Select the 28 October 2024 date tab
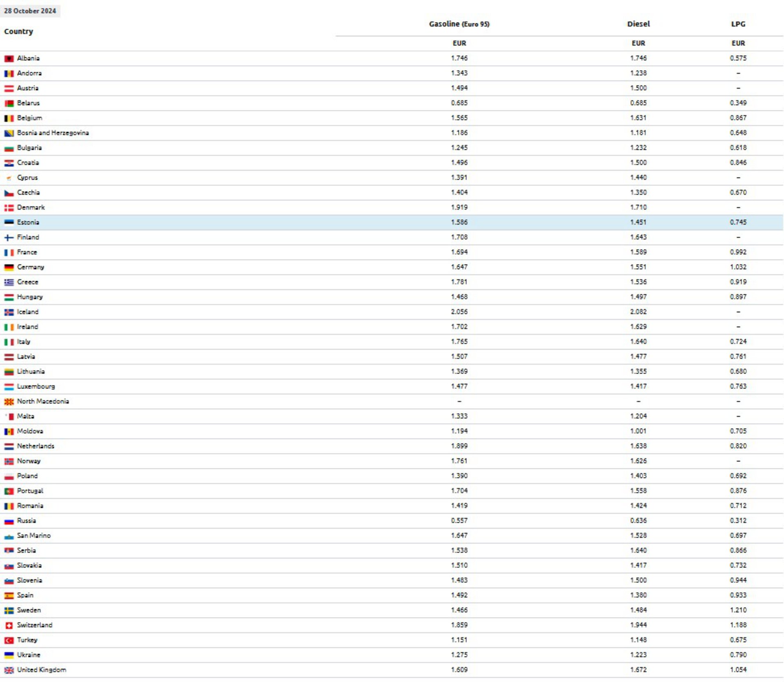This screenshot has width=784, height=682. 30,11
